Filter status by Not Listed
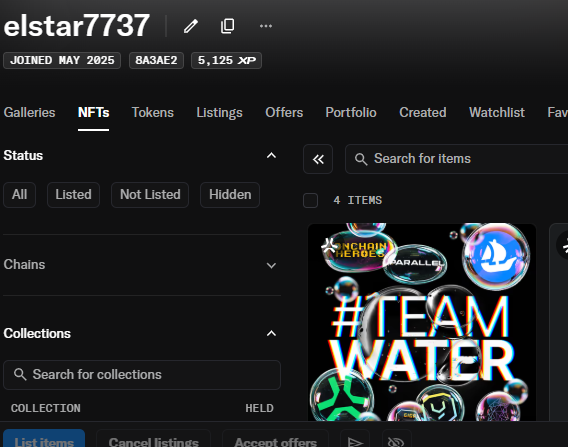This screenshot has width=568, height=447. click(150, 195)
